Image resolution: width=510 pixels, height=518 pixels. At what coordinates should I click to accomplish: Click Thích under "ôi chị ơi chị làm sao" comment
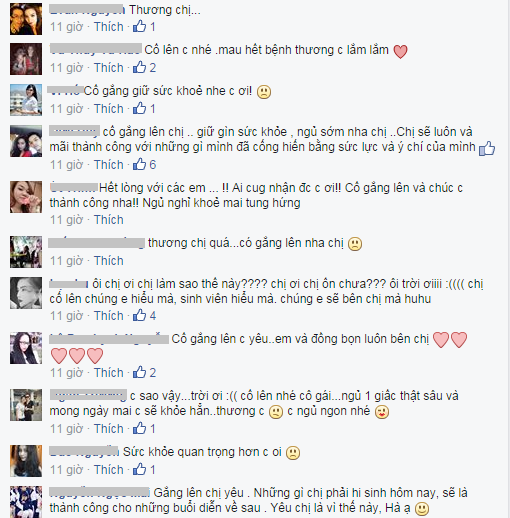point(109,316)
